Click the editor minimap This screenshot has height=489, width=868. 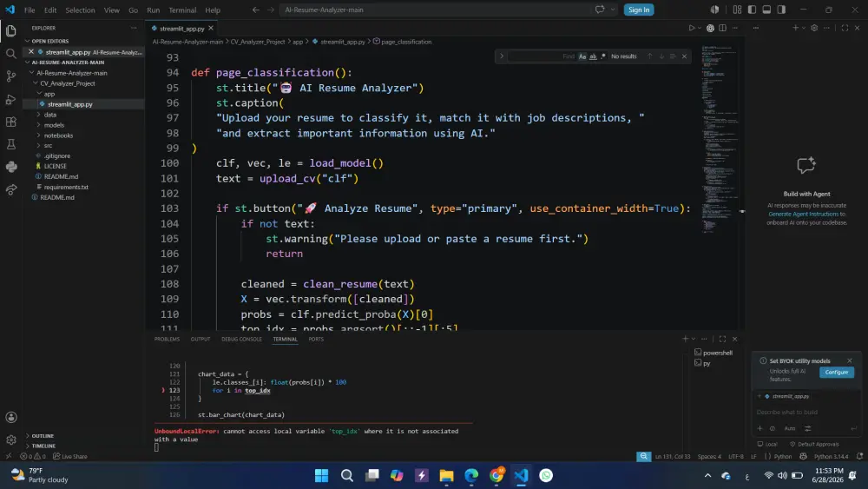coord(719,138)
